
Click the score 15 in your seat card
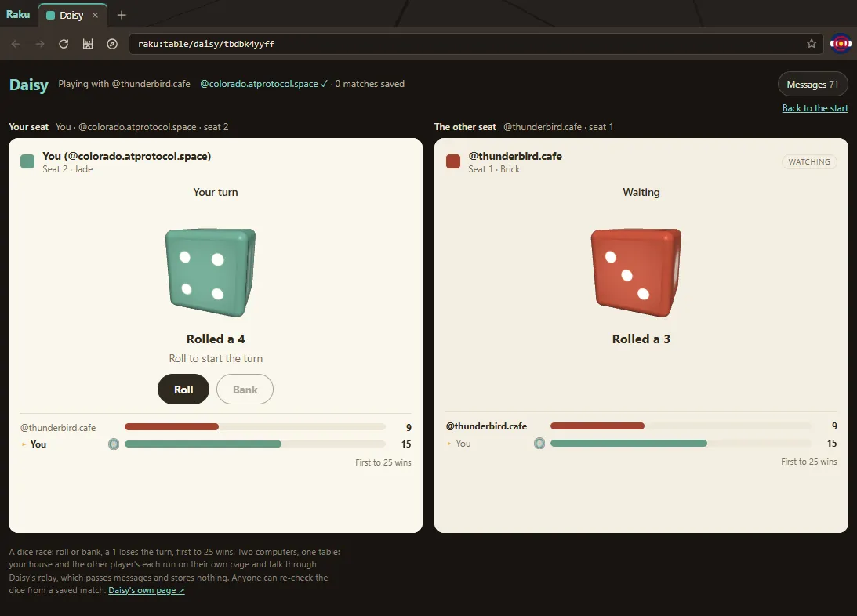point(406,444)
